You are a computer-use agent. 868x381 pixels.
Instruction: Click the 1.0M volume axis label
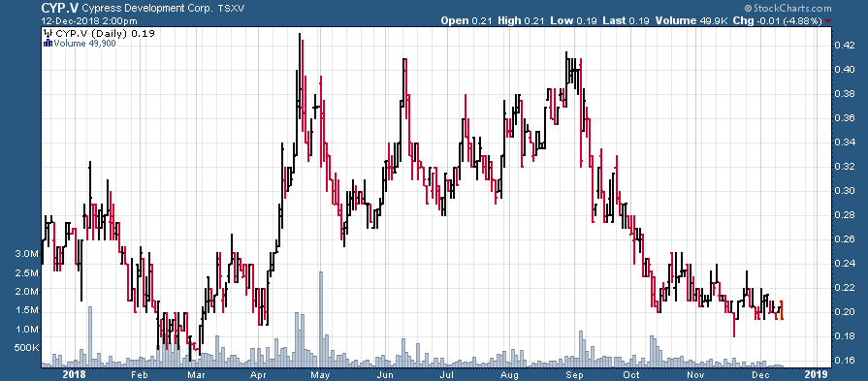click(x=27, y=330)
